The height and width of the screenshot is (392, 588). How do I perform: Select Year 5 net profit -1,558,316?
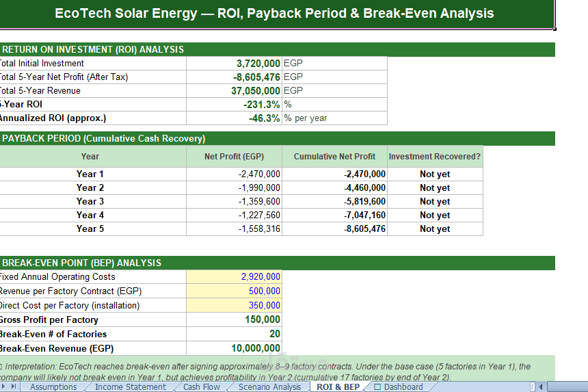tap(234, 228)
